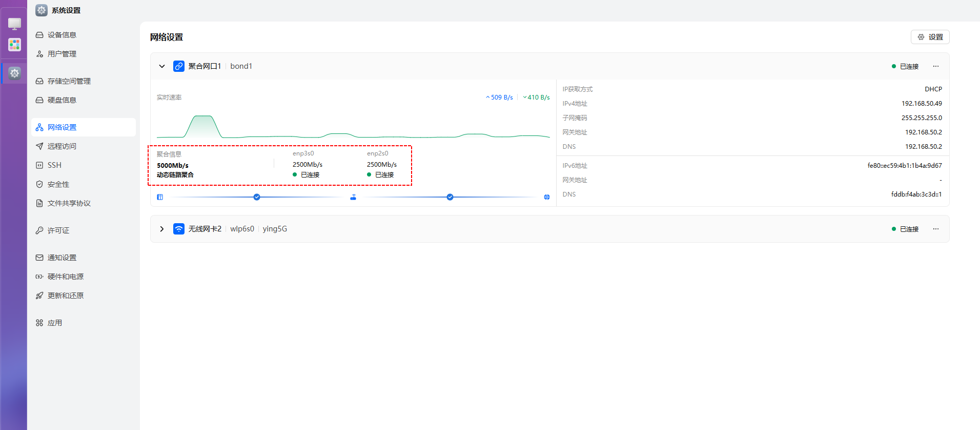Collapse the 聚合网口1 bond1 panel

point(162,66)
